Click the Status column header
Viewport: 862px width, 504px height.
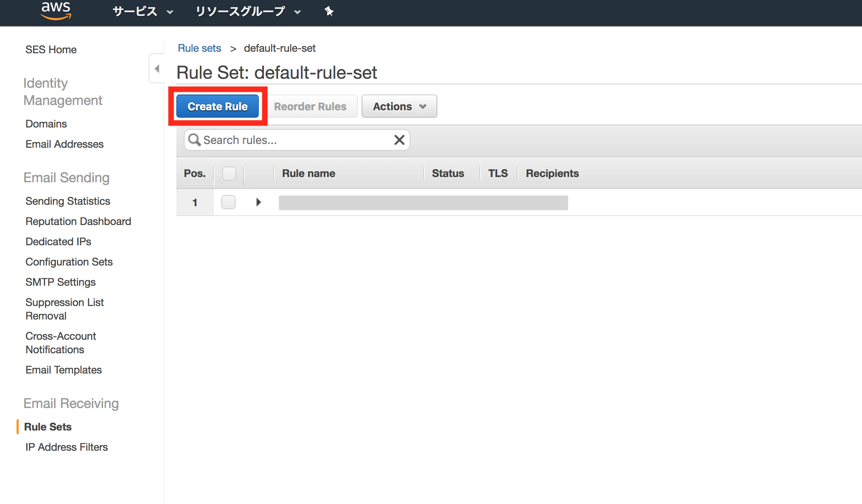coord(448,173)
